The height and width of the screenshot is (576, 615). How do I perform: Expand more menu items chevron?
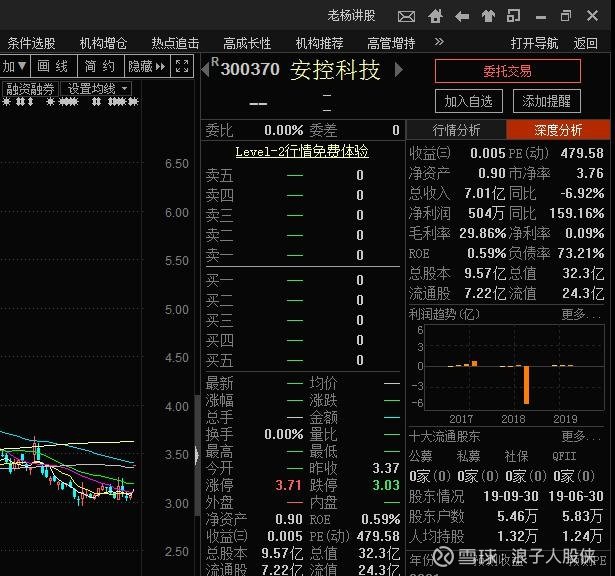pyautogui.click(x=439, y=42)
